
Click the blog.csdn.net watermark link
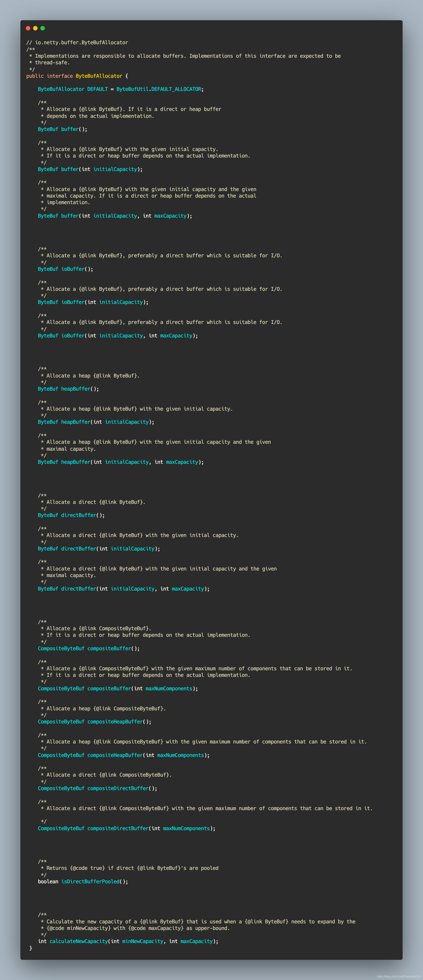coord(399,976)
